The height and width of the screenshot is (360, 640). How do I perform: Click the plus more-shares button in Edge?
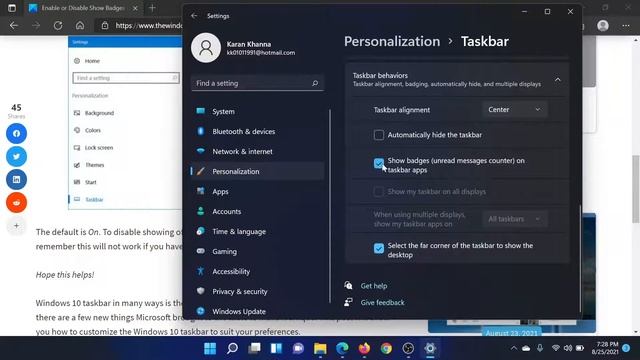[x=16, y=226]
